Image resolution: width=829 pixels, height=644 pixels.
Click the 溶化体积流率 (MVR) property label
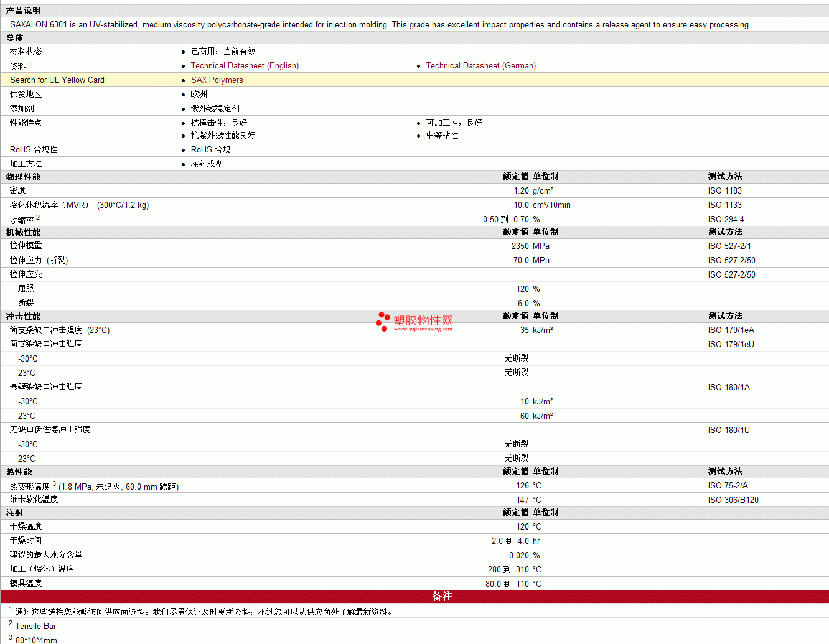point(80,205)
